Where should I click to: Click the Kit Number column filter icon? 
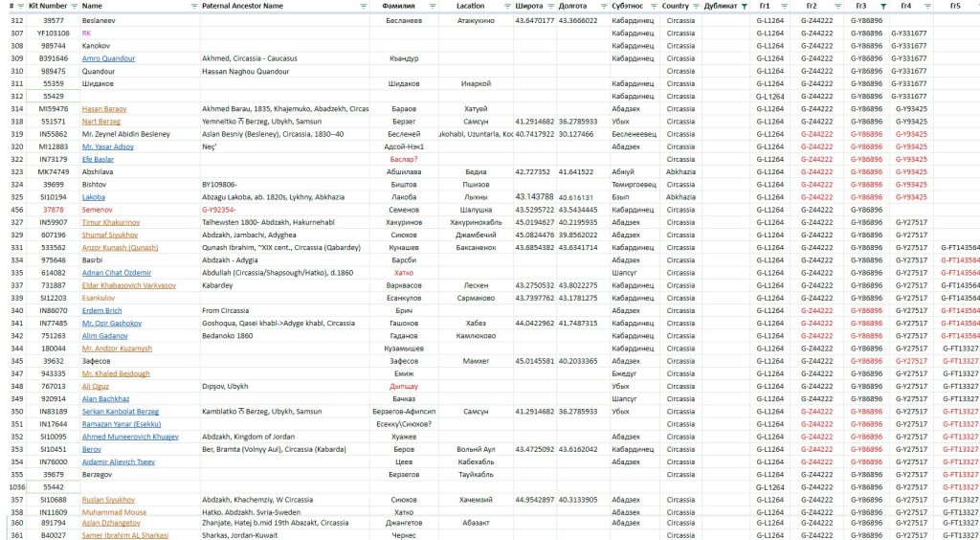[x=75, y=6]
